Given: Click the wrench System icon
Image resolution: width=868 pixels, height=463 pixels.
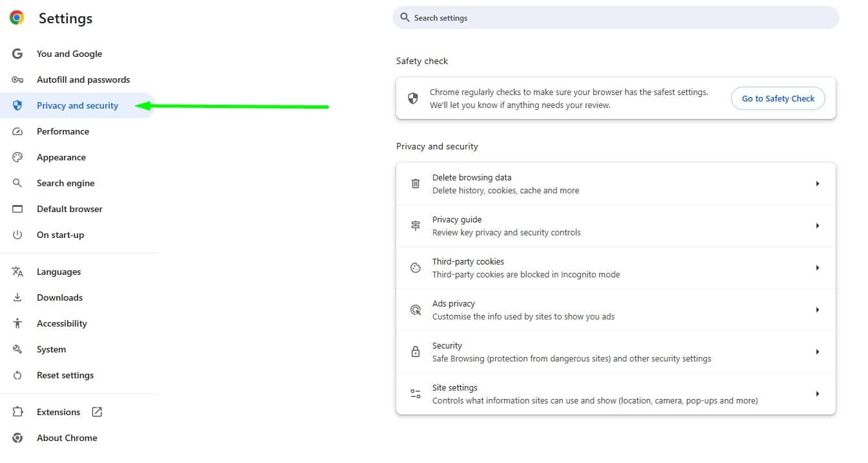Looking at the screenshot, I should 17,349.
